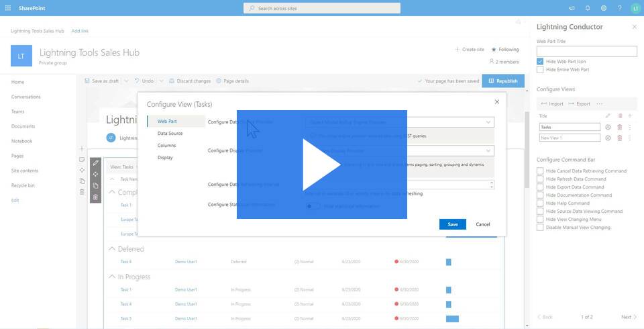Delete New View 1 with trash icon
Viewport: 644px width, 329px height.
tap(620, 138)
